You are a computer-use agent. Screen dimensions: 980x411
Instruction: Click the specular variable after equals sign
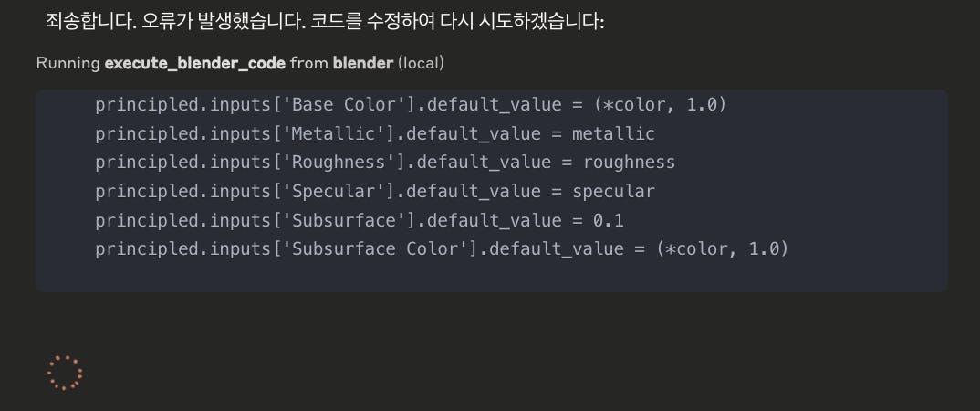613,192
